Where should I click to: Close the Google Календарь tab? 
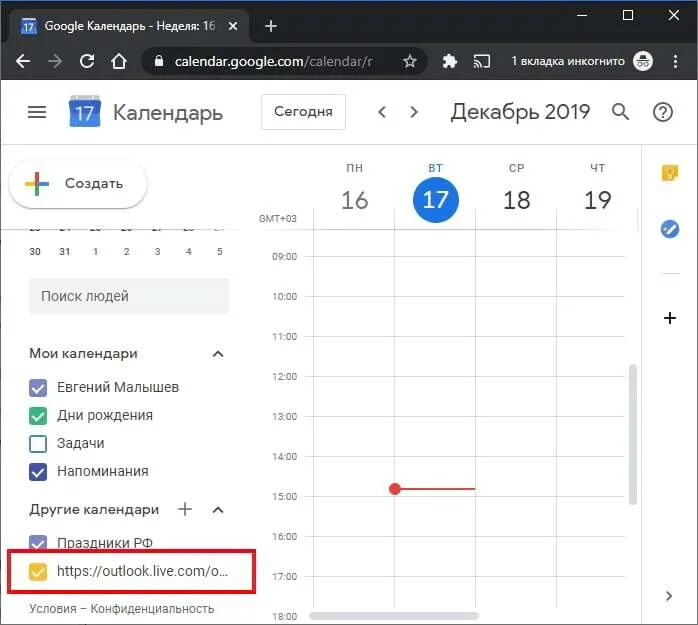point(233,26)
